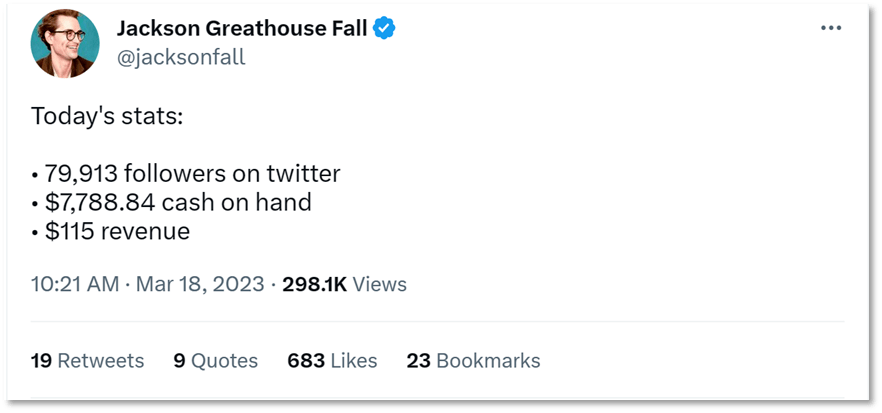This screenshot has height=413, width=882.
Task: Click the blue verified checkmark badge
Action: pos(385,28)
